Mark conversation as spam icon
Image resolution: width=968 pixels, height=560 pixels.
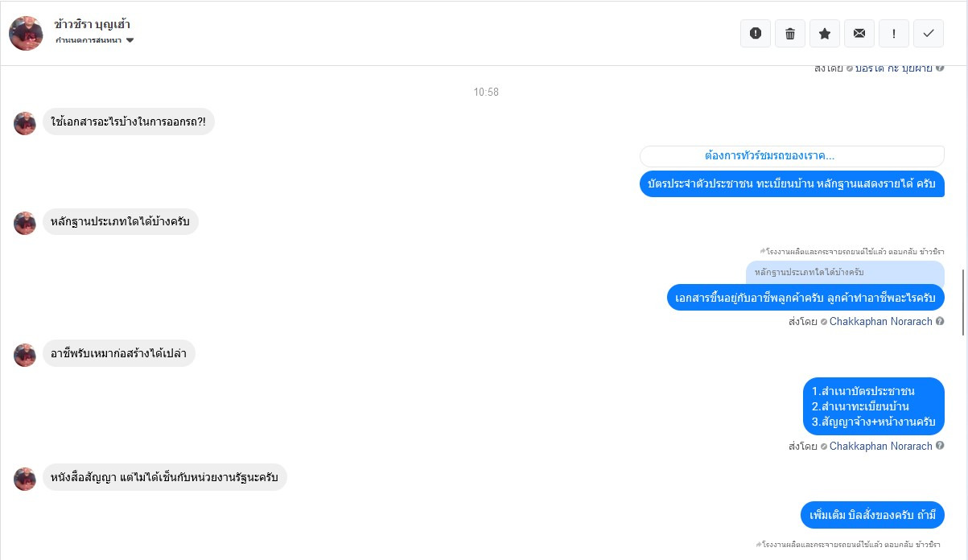756,33
